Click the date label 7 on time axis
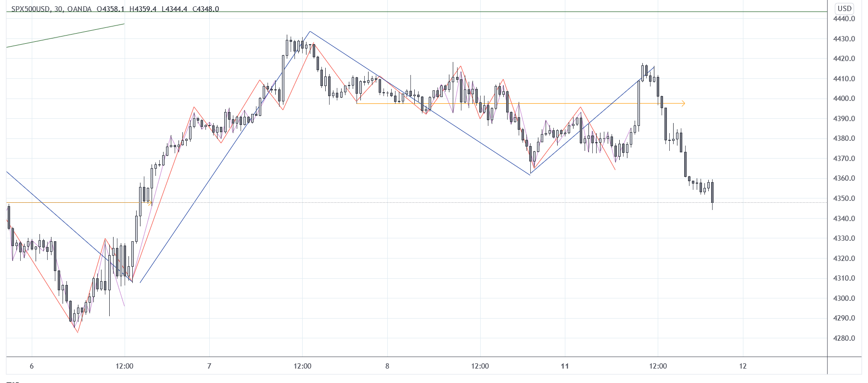 pos(209,366)
